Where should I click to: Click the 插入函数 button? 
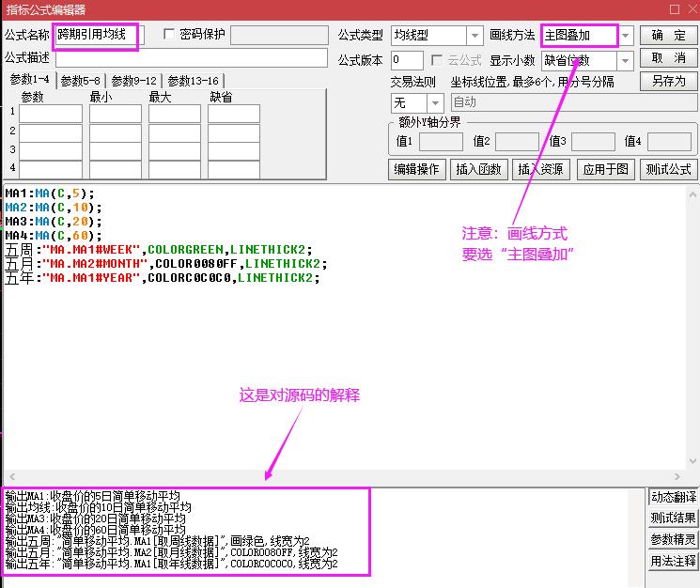pos(479,169)
